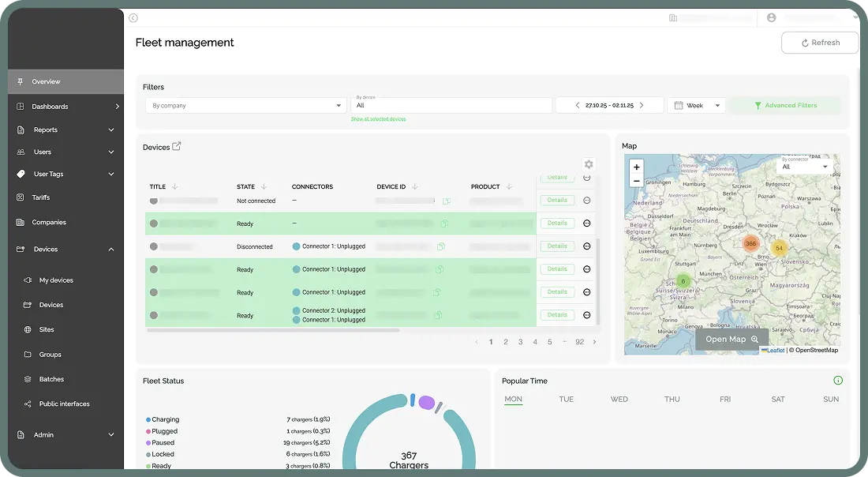Click the back arrow circle icon at top

point(133,17)
